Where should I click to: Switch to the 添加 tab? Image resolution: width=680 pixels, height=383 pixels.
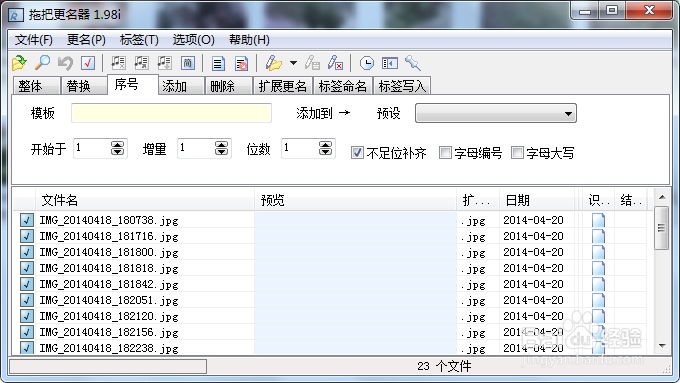[181, 86]
